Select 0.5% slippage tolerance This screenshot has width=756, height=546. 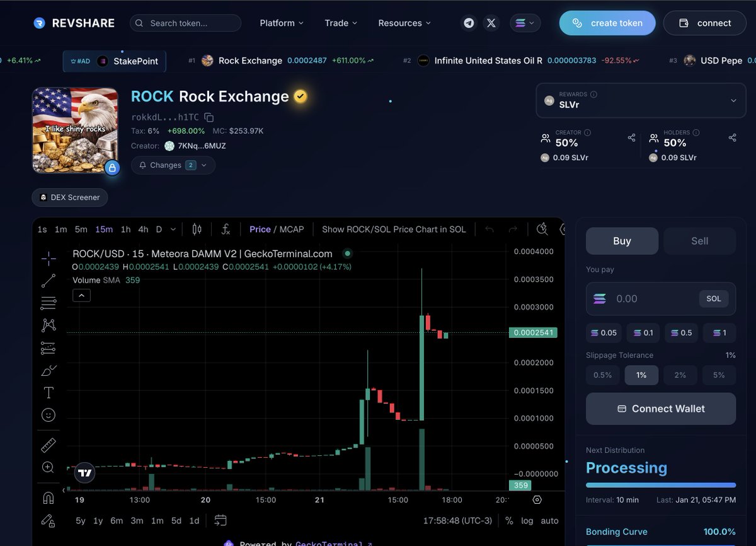point(603,375)
